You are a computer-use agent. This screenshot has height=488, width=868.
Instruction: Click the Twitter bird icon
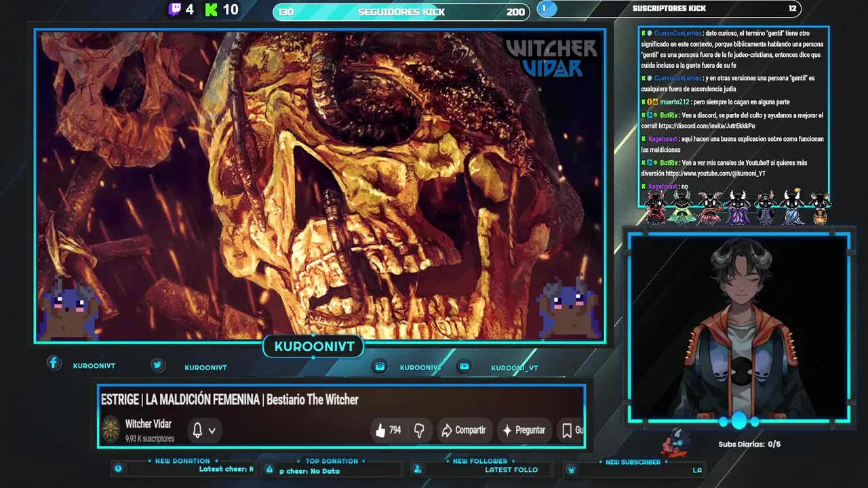coord(157,365)
